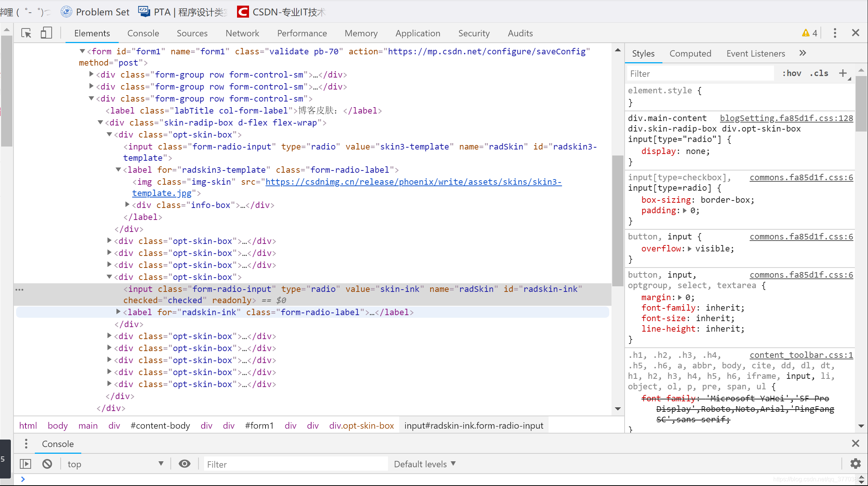Click the + add style rule icon
Screen dimensions: 868x486
(843, 72)
